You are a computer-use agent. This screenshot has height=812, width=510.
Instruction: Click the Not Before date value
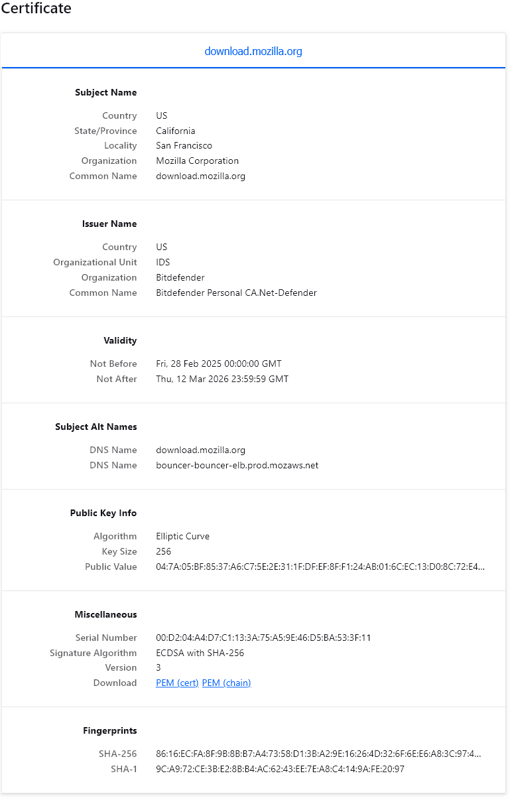click(219, 364)
